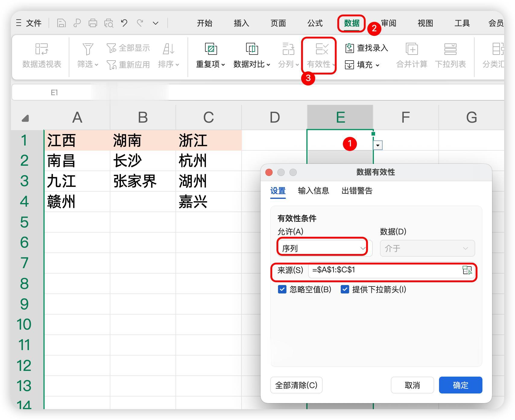Go to the 审阅 tab

coord(389,23)
